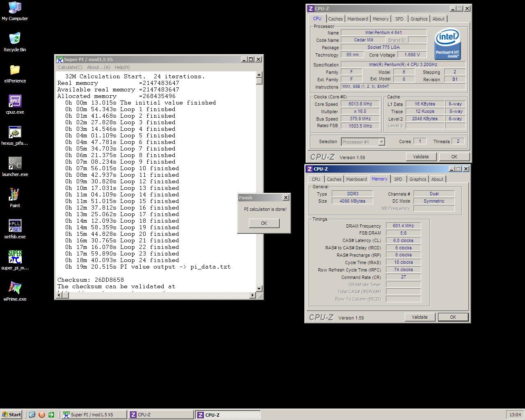Click OK in the Finish dialog
Viewport: 525px width, 420px height.
coord(264,223)
